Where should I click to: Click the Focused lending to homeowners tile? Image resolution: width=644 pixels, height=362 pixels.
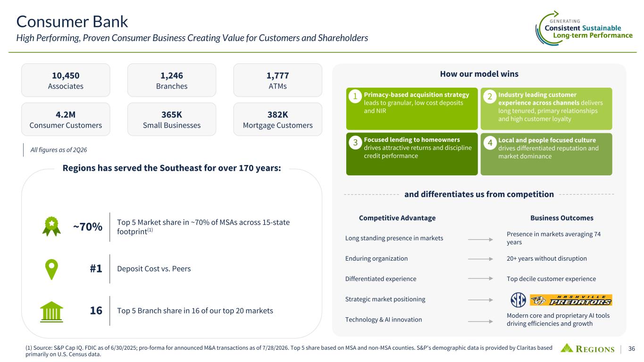(412, 154)
